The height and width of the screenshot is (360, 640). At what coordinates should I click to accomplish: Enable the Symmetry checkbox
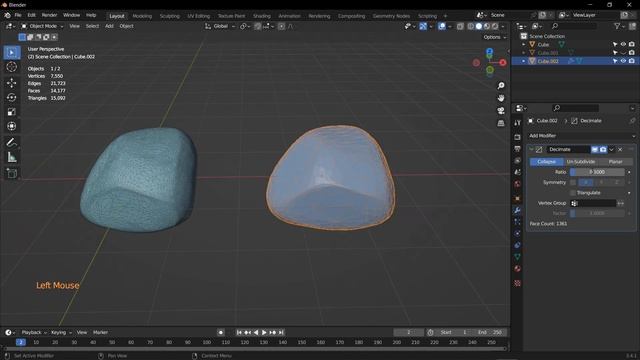point(573,182)
